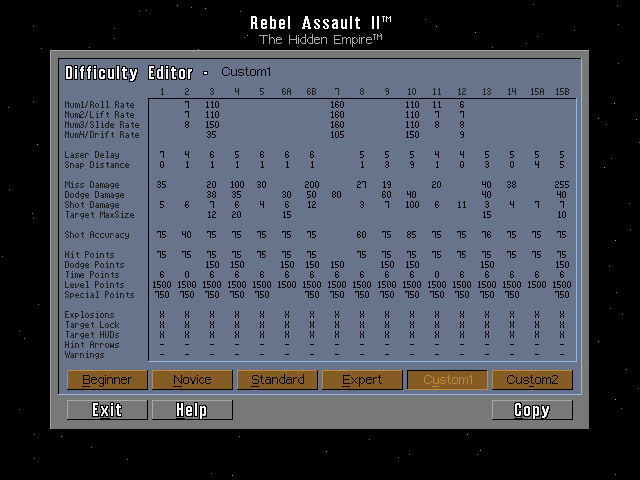Screen dimensions: 640x480
Task: Select Shot Damage 12 for level 6B
Action: click(312, 205)
